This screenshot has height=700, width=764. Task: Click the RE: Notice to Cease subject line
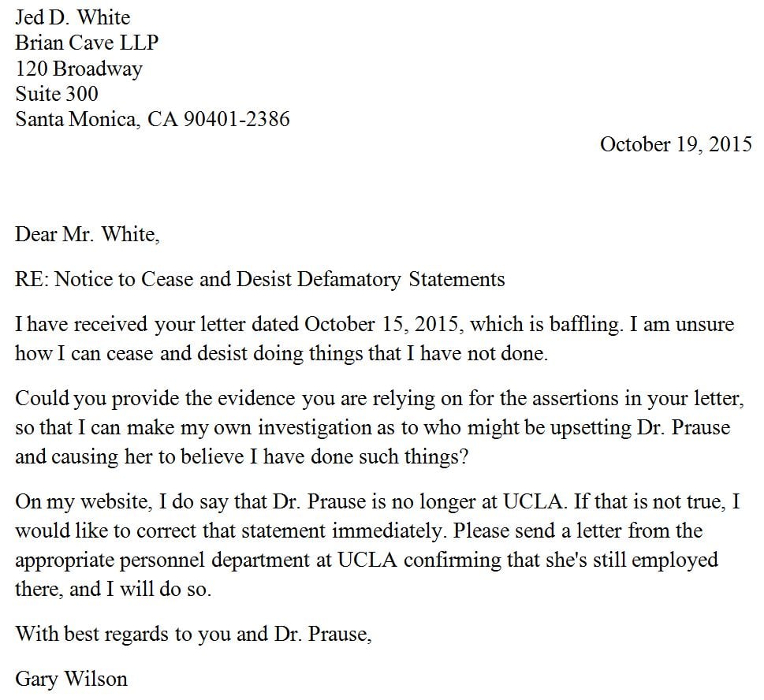click(259, 278)
